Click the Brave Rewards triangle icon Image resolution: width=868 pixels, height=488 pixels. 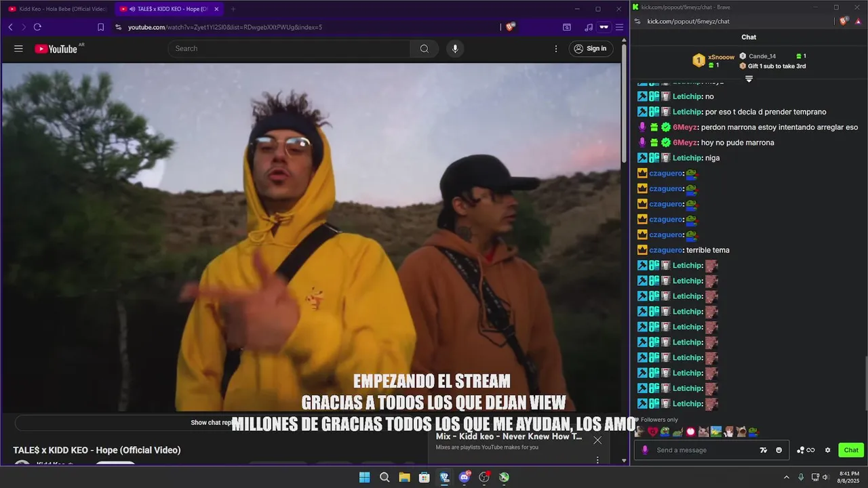pos(860,21)
